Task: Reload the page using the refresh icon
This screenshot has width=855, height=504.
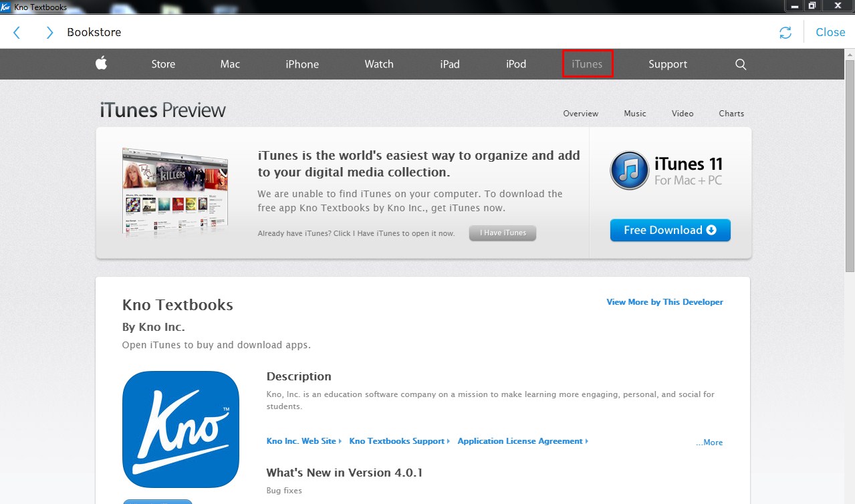Action: click(x=785, y=32)
